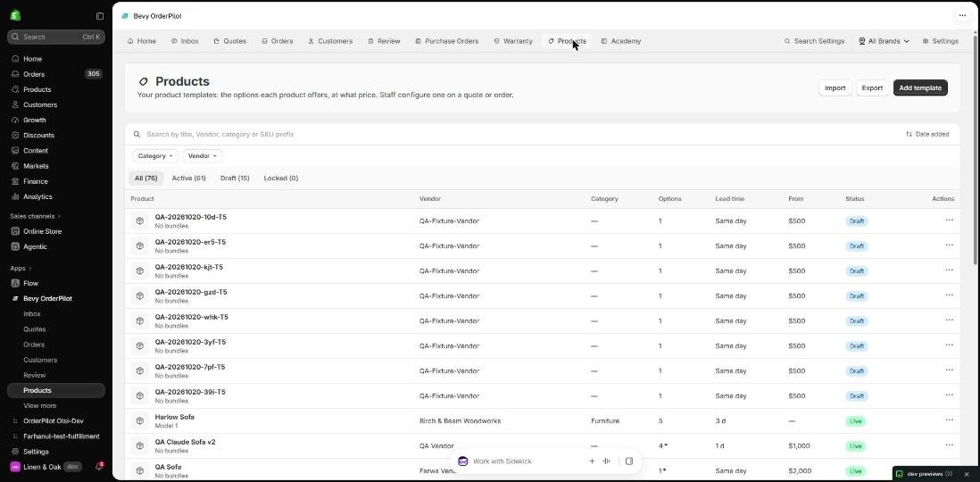Click the Draft status badge of QA-20261020-er5-T5
Image resolution: width=980 pixels, height=482 pixels.
tap(856, 245)
